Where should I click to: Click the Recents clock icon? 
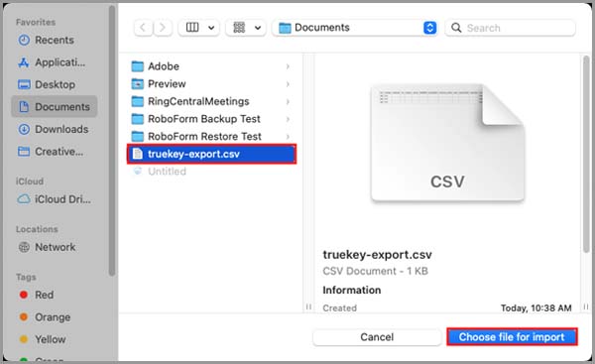point(24,40)
